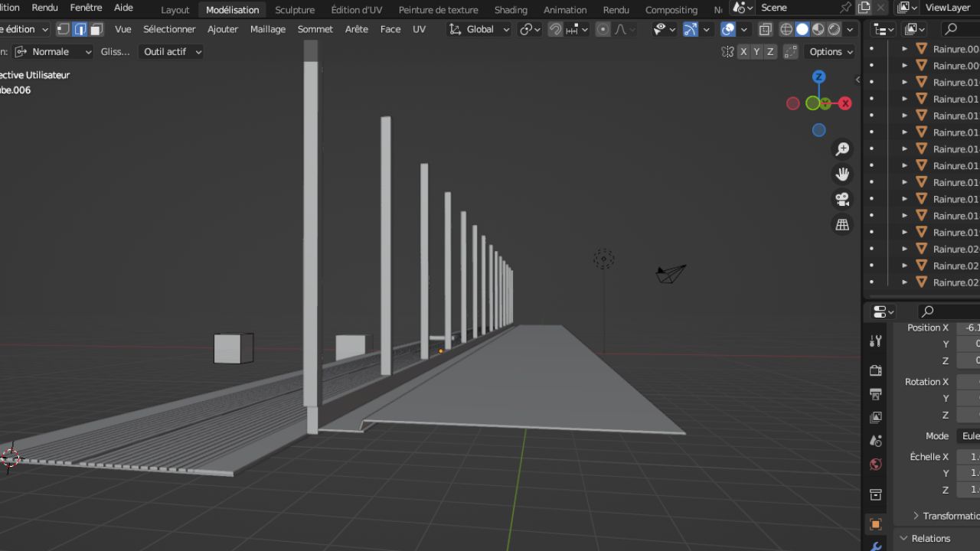Toggle viewport gizmos display button
The height and width of the screenshot is (551, 980).
tap(691, 29)
